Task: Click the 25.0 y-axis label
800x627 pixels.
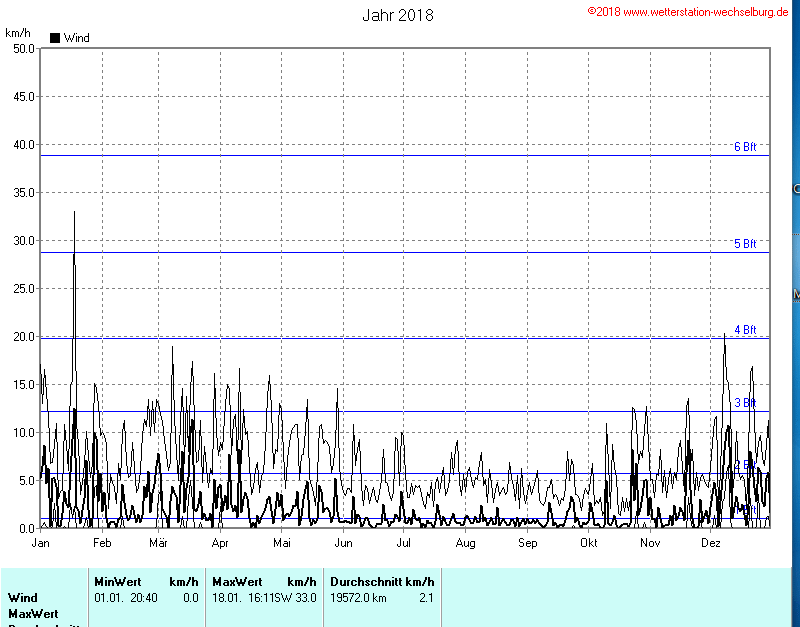Action: pos(24,289)
